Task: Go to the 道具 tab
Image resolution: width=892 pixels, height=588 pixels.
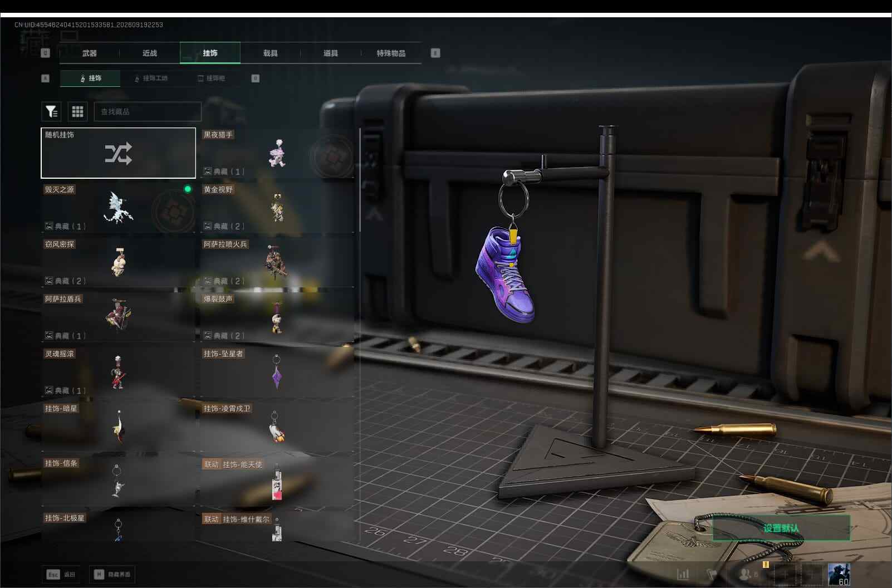Action: [331, 53]
